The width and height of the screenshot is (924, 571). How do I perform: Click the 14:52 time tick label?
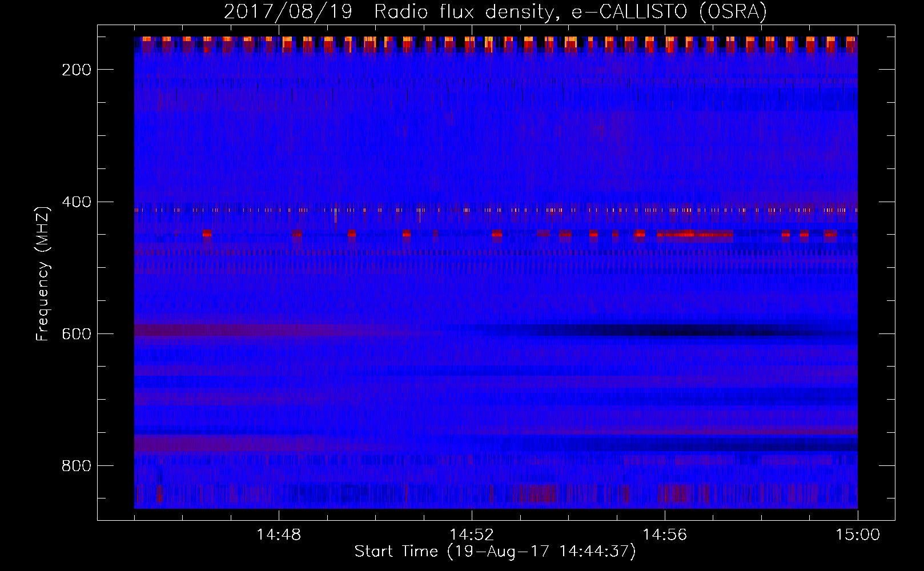(x=472, y=535)
